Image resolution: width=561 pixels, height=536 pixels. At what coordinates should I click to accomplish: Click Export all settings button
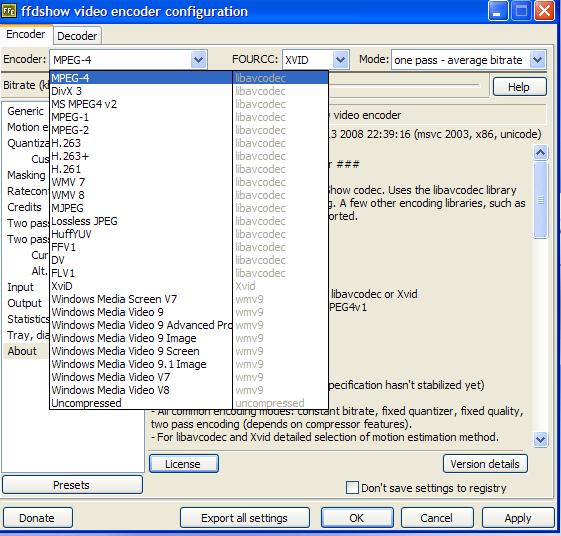[x=244, y=518]
